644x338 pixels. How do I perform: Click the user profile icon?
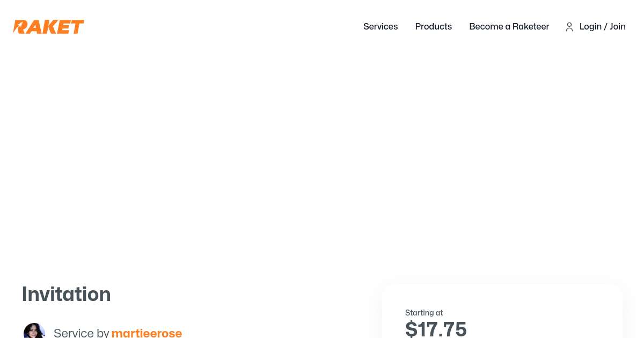point(569,27)
